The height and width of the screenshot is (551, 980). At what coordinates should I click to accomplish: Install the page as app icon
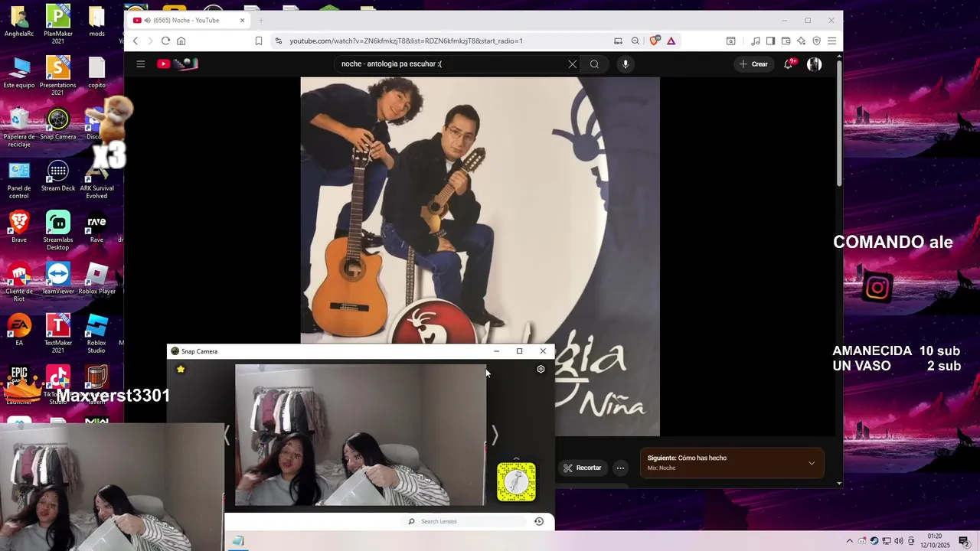point(618,41)
